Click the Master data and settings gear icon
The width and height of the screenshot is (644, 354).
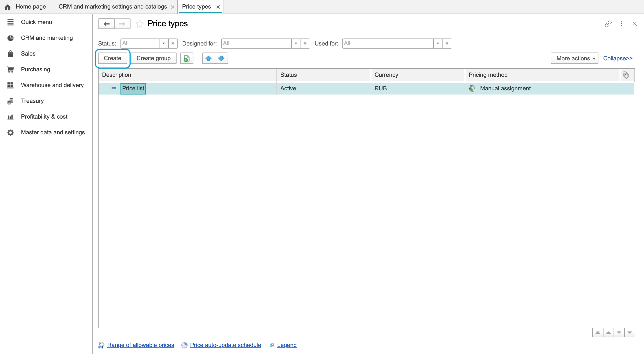[x=10, y=132]
